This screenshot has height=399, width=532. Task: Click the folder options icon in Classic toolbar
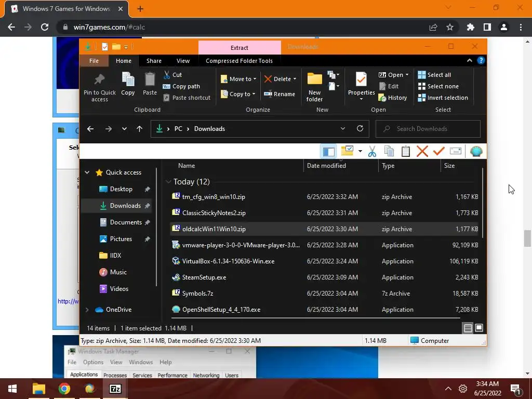[348, 151]
